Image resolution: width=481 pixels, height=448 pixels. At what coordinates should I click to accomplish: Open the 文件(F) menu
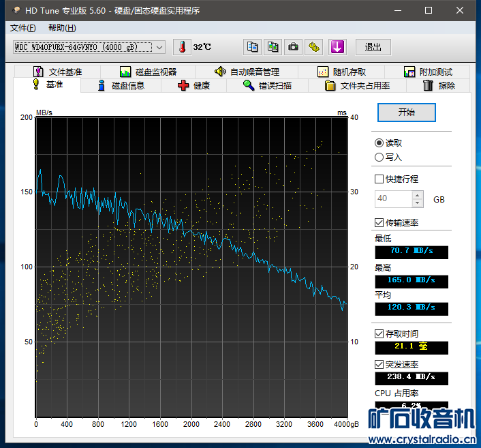tap(23, 28)
